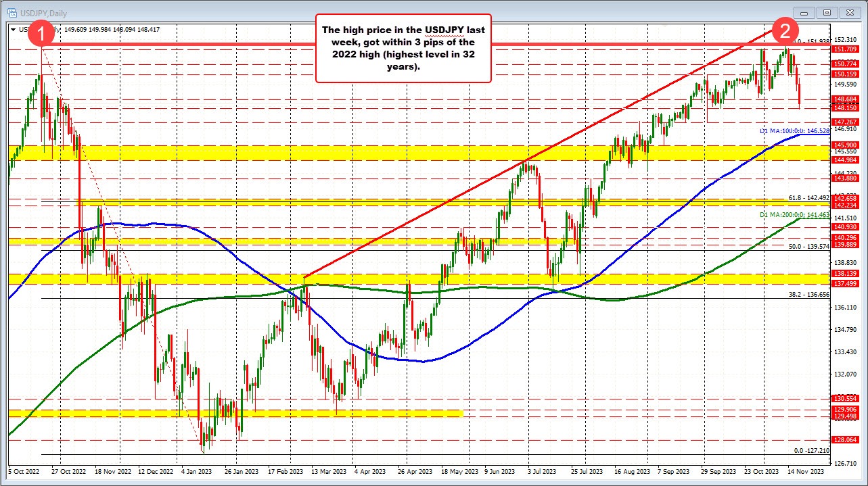Click the 138.139 red price label
Viewport: 868px width, 486px height.
846,274
